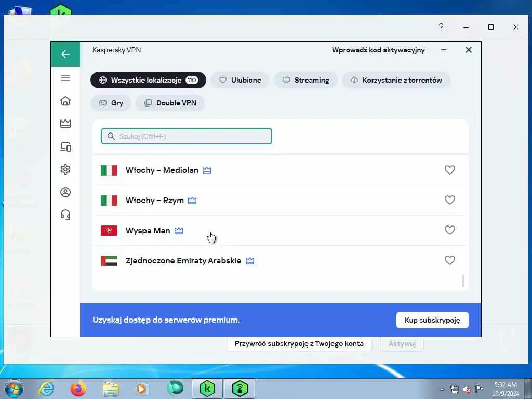Favorite Włochy – Rzym with heart icon
Viewport: 532px width, 399px height.
point(449,200)
